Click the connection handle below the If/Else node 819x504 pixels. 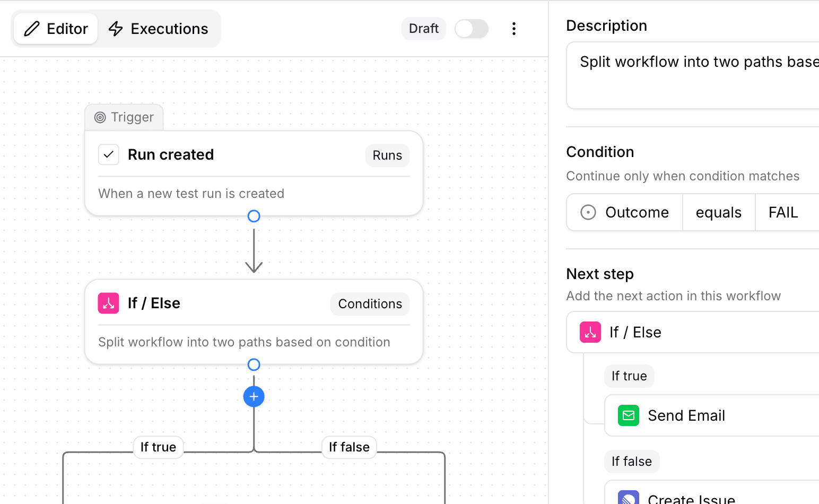(254, 364)
